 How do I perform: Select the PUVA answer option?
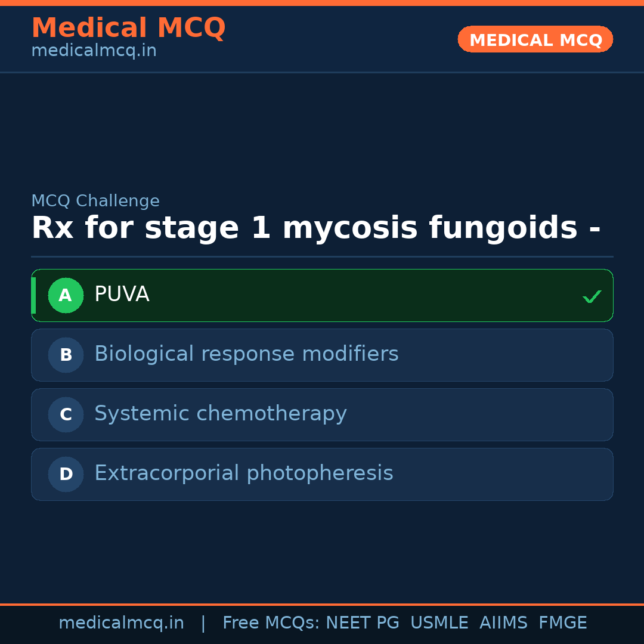(322, 295)
